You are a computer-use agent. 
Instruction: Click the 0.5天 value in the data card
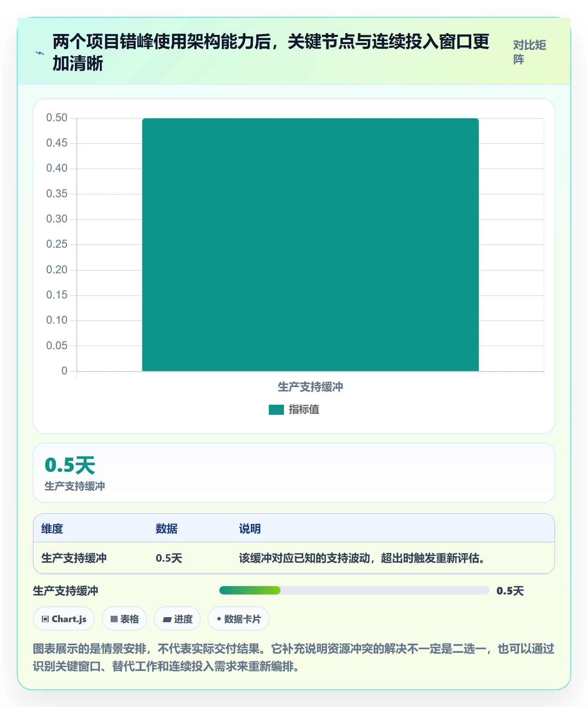[x=70, y=465]
